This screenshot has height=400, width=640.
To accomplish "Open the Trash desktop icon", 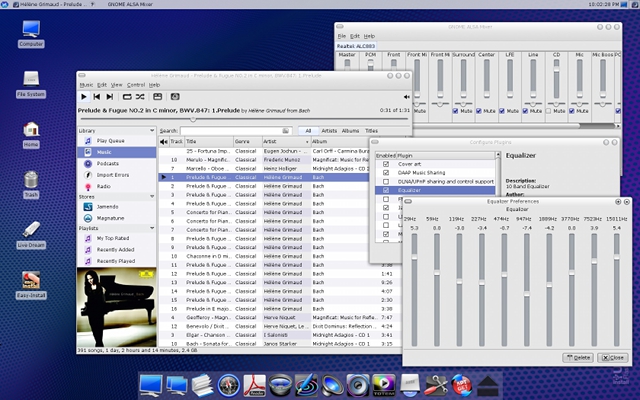I will 31,184.
